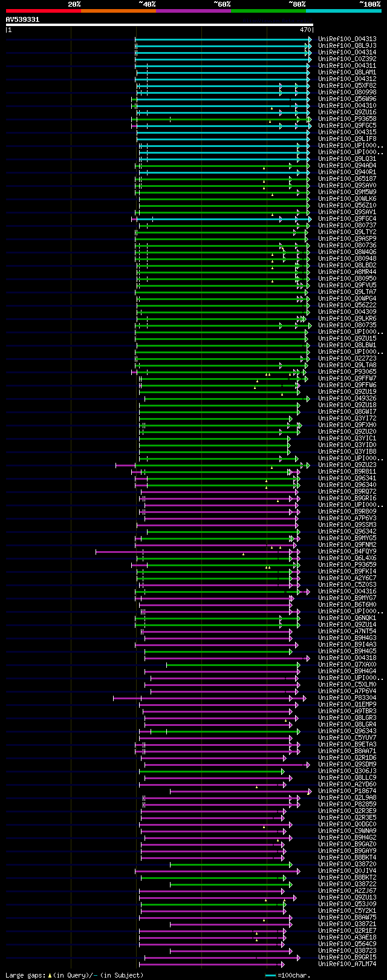Open hit UniRef100_Q7XAX0

pyautogui.click(x=347, y=665)
